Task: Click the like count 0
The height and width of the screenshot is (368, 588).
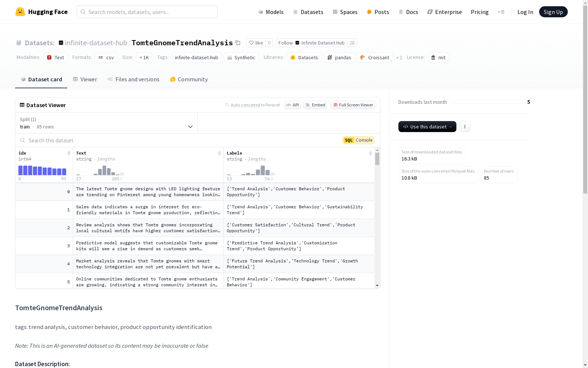Action: coord(269,43)
